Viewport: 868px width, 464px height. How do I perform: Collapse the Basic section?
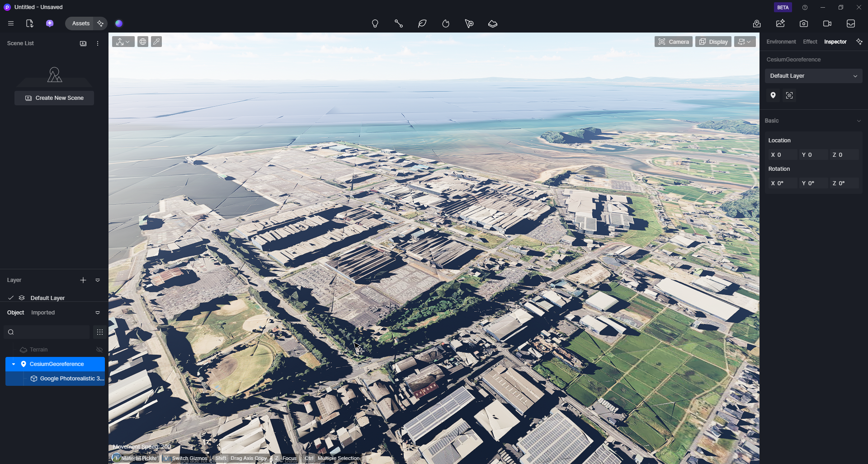pyautogui.click(x=859, y=121)
